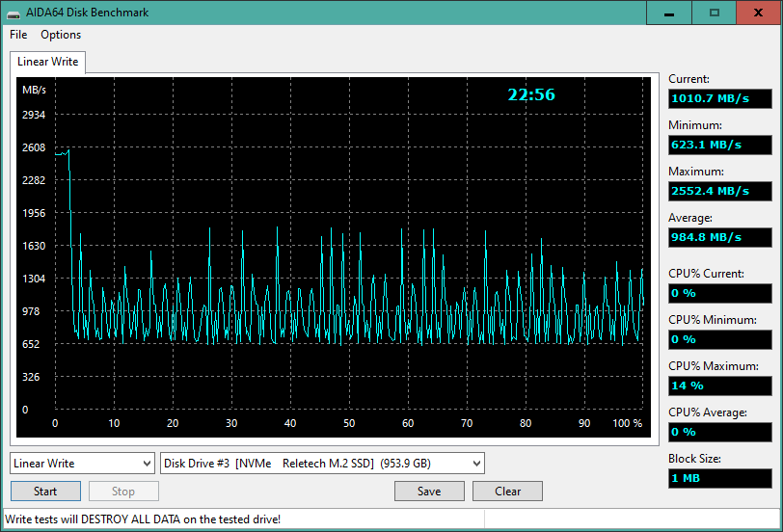Click the 2934 y-axis label

pos(34,115)
